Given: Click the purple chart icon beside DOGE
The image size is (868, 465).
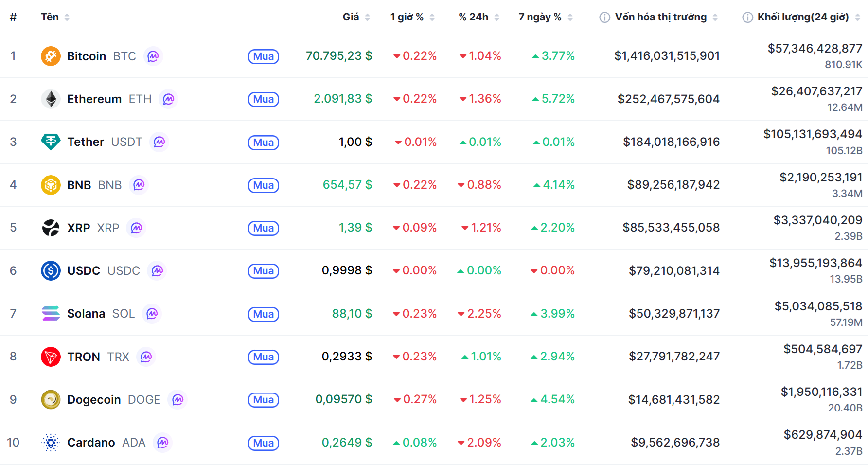Looking at the screenshot, I should point(177,400).
